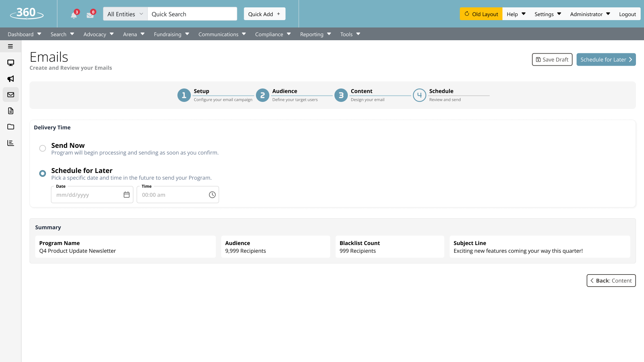Go to step 1 Setup circle

[x=184, y=95]
